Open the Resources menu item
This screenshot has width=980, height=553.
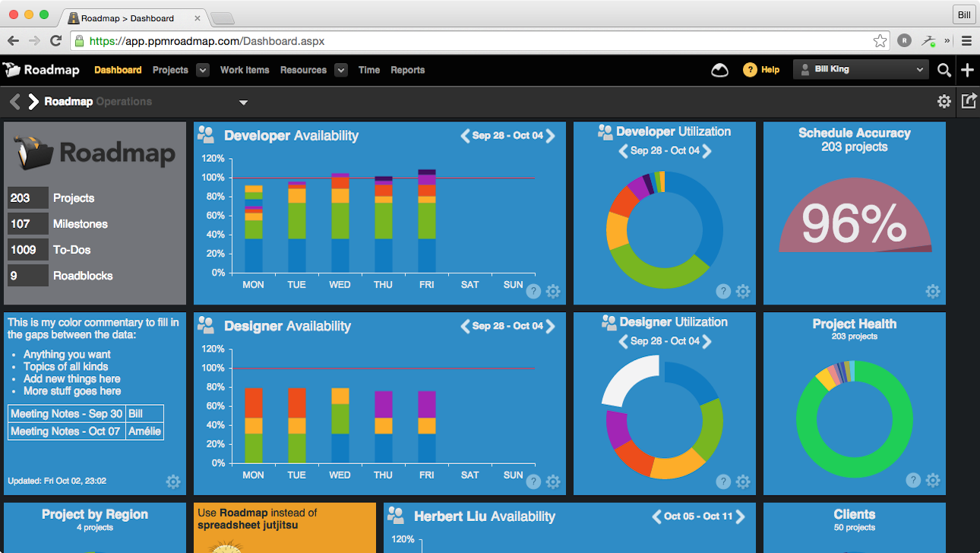(303, 70)
